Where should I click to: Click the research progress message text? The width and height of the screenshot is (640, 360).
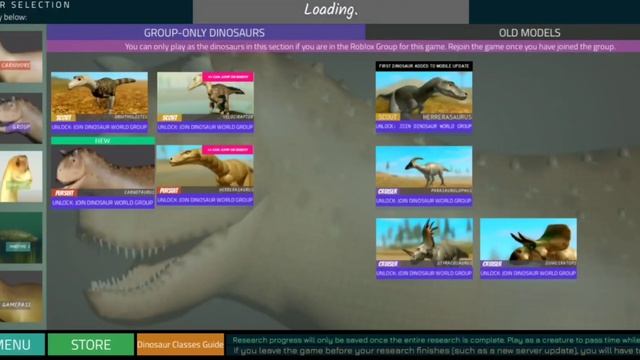(x=436, y=345)
